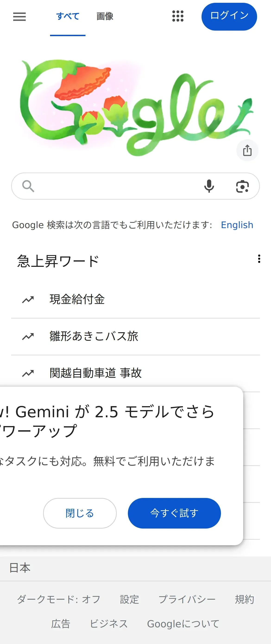Image resolution: width=271 pixels, height=644 pixels.
Task: Switch to the 画像 tab
Action: click(x=105, y=16)
